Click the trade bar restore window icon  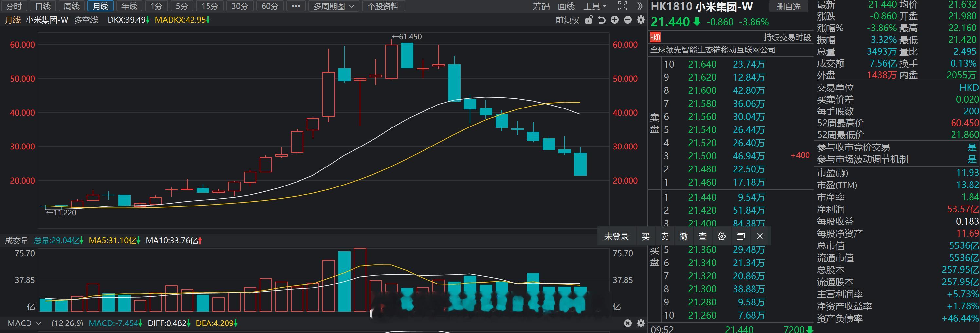pos(740,237)
